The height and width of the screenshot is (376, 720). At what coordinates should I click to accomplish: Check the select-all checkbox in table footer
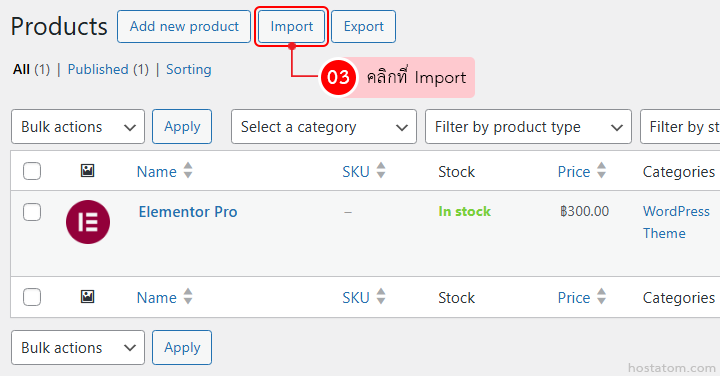tap(32, 297)
